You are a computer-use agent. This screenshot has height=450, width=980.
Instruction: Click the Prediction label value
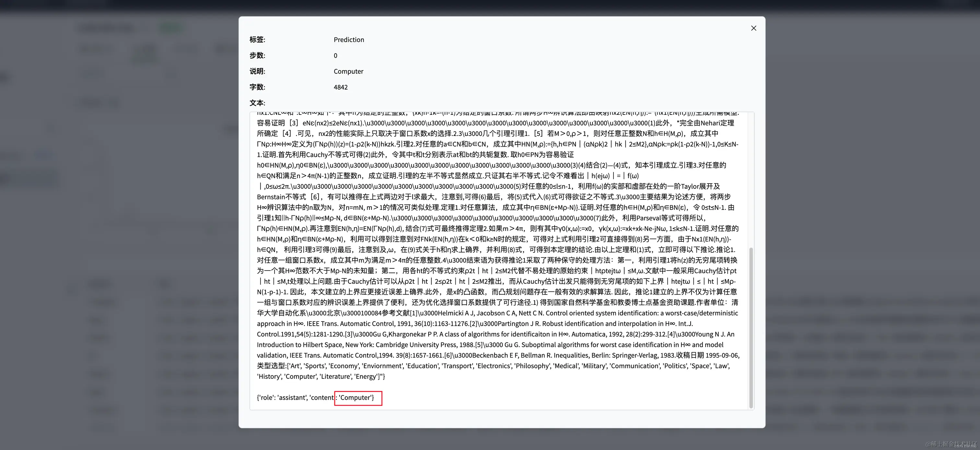tap(348, 40)
